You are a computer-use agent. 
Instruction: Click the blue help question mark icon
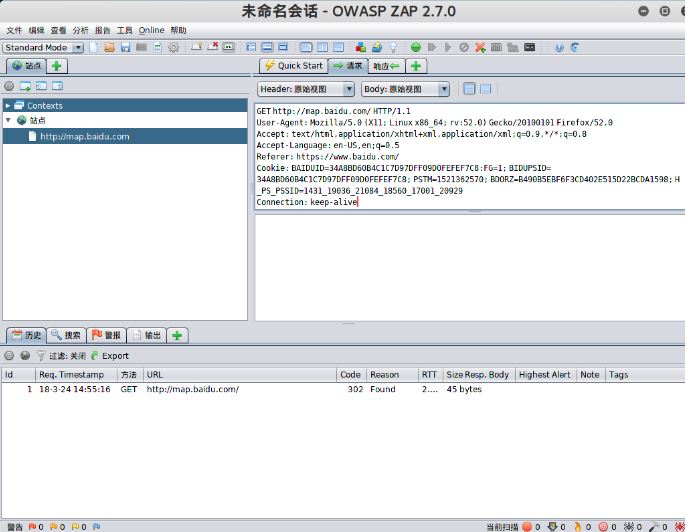pyautogui.click(x=559, y=47)
